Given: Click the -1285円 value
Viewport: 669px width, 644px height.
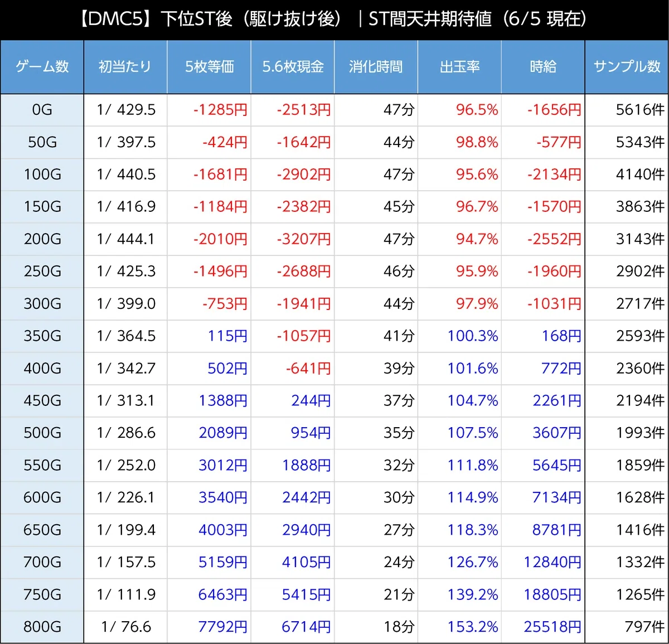Looking at the screenshot, I should (220, 110).
